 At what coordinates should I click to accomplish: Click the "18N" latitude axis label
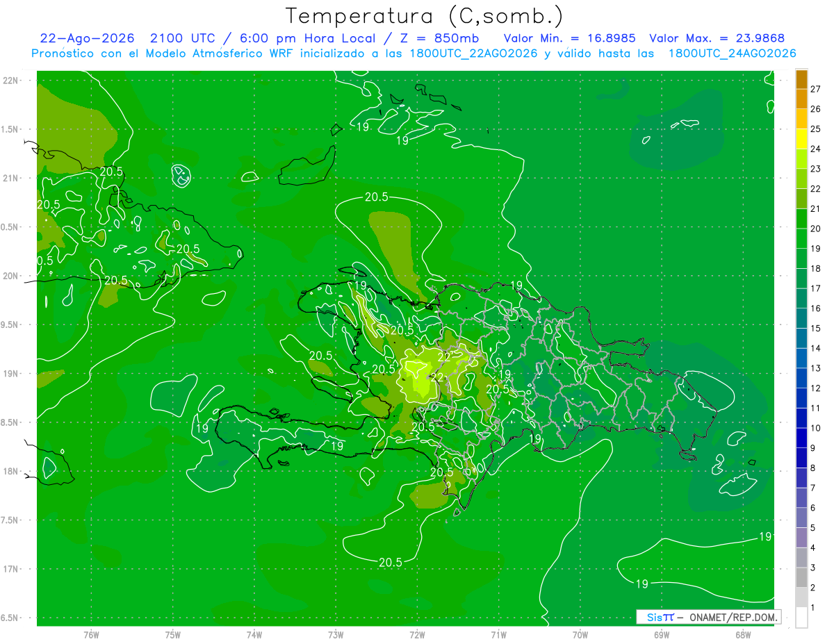point(10,472)
